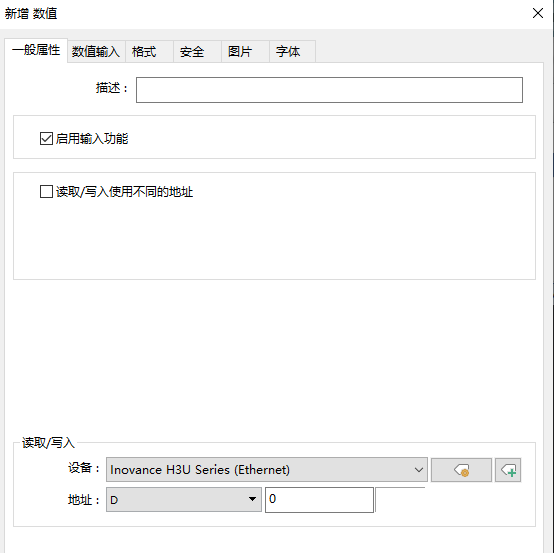The width and height of the screenshot is (554, 553).
Task: Click the address number field showing 0
Action: click(319, 500)
